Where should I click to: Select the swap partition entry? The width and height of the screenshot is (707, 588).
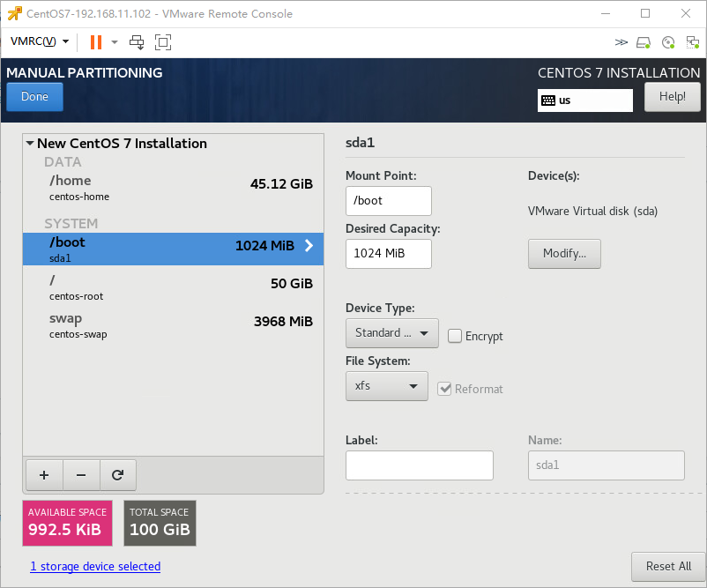click(x=173, y=325)
